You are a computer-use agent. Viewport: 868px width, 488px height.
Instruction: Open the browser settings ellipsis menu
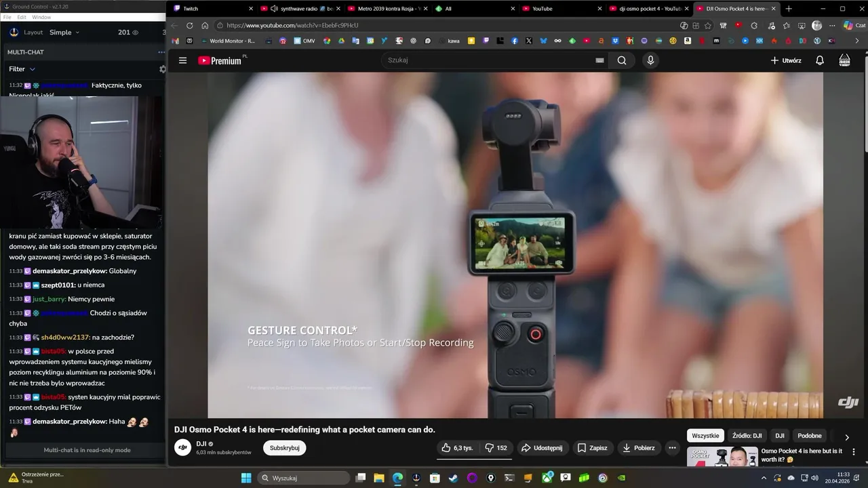pos(832,25)
